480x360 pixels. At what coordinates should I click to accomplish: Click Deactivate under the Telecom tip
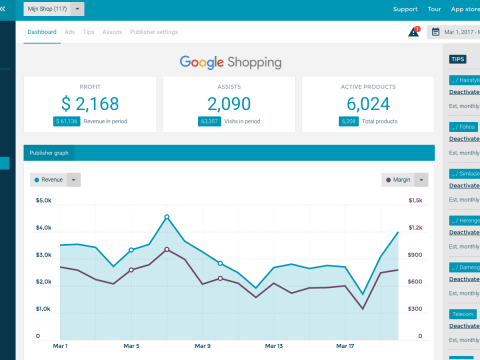pyautogui.click(x=464, y=326)
